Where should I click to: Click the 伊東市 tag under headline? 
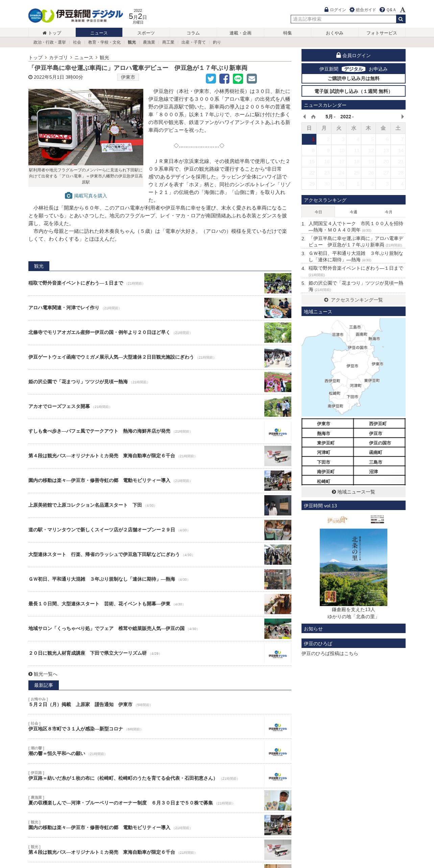pyautogui.click(x=128, y=77)
